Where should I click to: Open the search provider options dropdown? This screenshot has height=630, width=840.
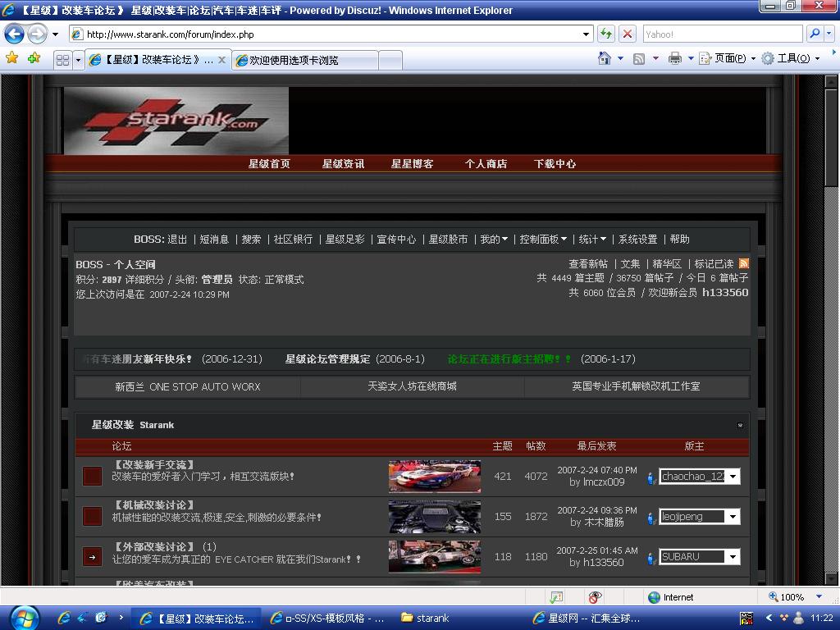(829, 34)
